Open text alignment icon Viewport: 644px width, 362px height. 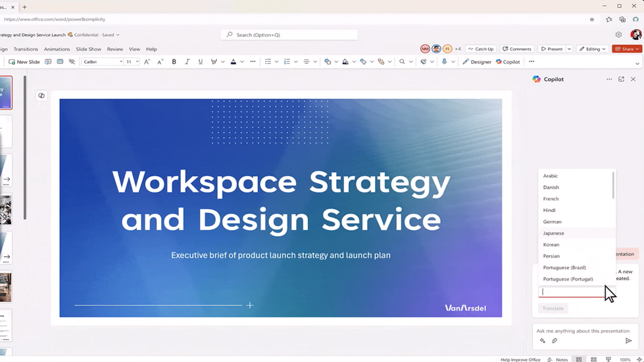[307, 62]
